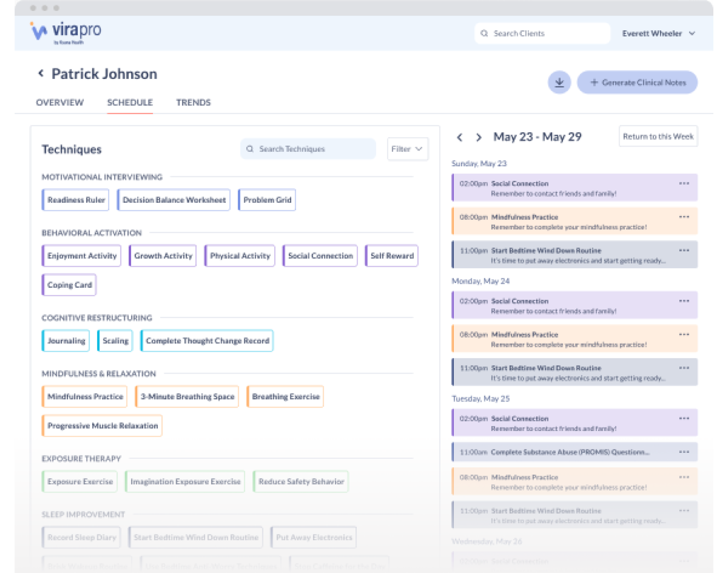The image size is (728, 573).
Task: Click the back arrow beside Patrick Johnson
Action: pyautogui.click(x=41, y=73)
